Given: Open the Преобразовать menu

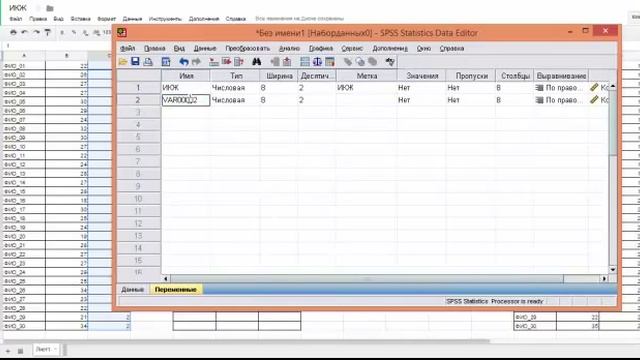Looking at the screenshot, I should [x=248, y=48].
